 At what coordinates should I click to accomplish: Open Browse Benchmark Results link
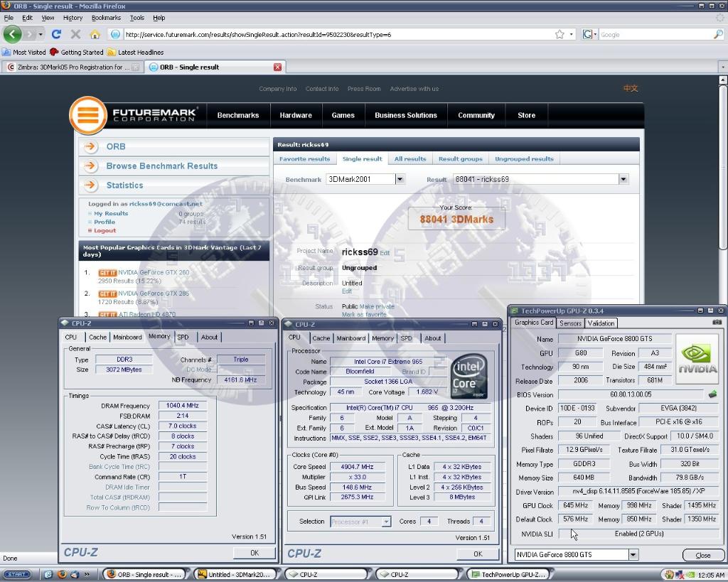(x=161, y=166)
